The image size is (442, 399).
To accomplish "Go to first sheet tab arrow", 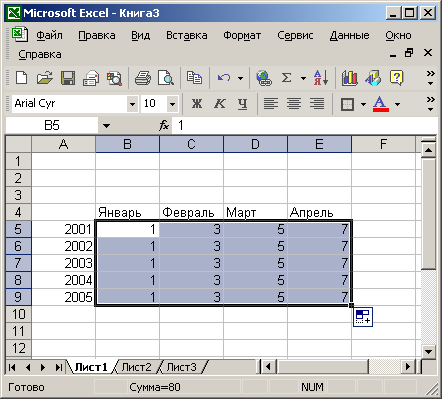I will pyautogui.click(x=12, y=367).
